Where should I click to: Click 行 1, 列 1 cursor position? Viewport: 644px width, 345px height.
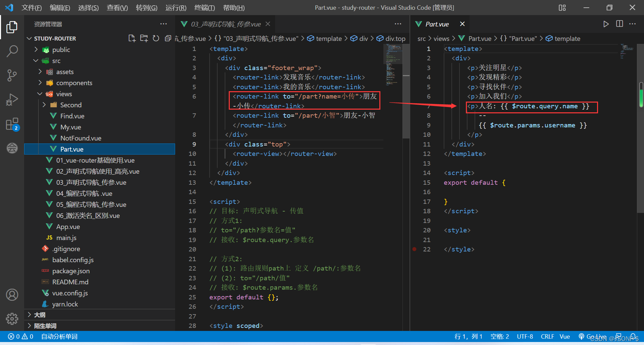(x=468, y=337)
